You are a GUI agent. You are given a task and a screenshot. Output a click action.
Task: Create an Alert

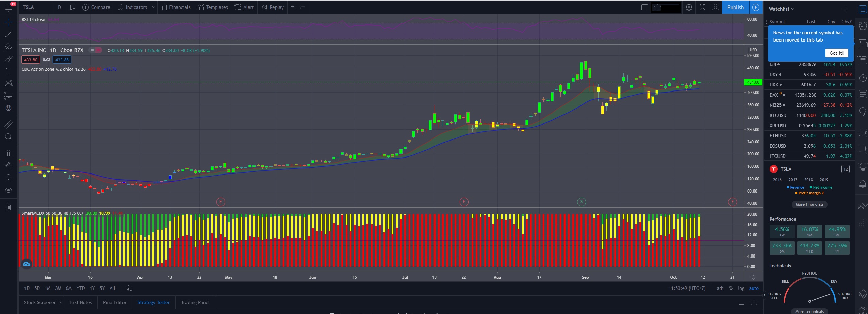coord(244,7)
